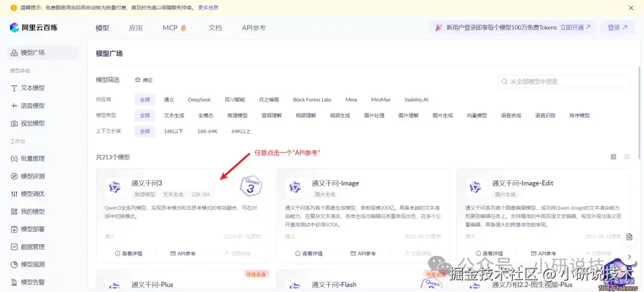Click the 文本模型 sidebar icon
This screenshot has width=644, height=292.
coord(14,88)
